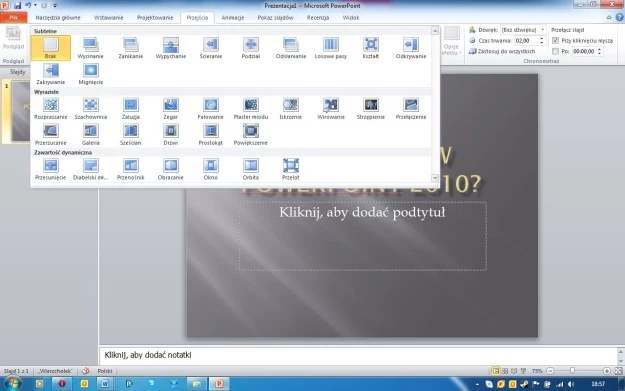Select the Brak (none) transition

[51, 48]
